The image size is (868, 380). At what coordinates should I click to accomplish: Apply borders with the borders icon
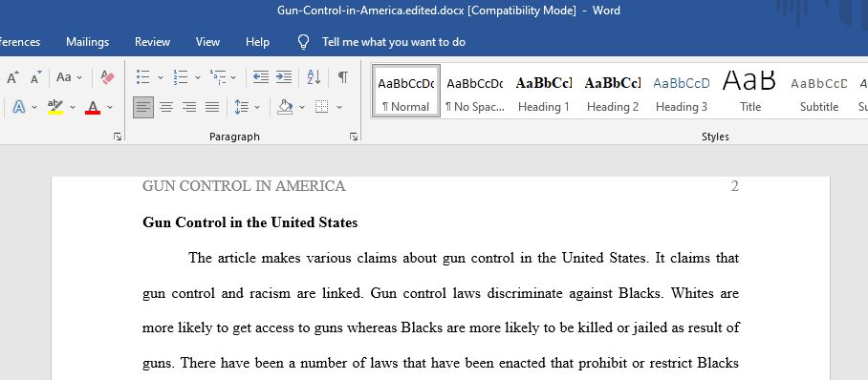pos(321,107)
